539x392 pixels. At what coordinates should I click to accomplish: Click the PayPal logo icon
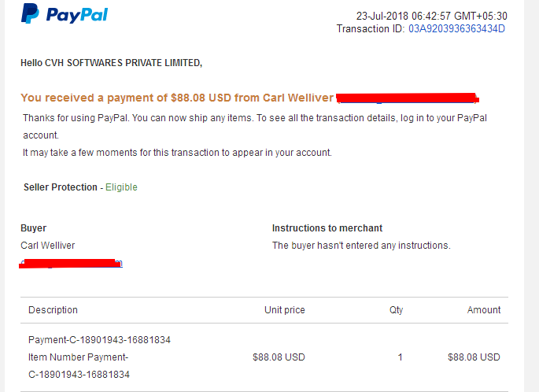30,13
